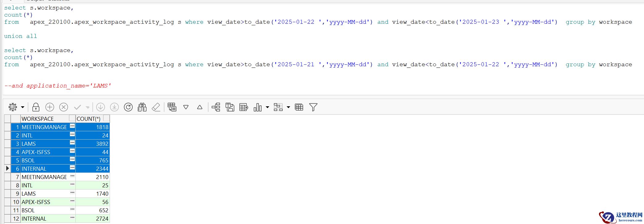644x224 pixels.
Task: Click the fetch next page arrow icon
Action: (x=100, y=107)
